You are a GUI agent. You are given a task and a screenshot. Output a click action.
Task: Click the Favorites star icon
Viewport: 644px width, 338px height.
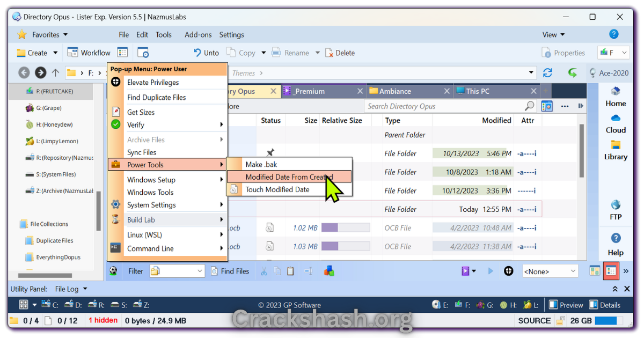click(x=21, y=35)
